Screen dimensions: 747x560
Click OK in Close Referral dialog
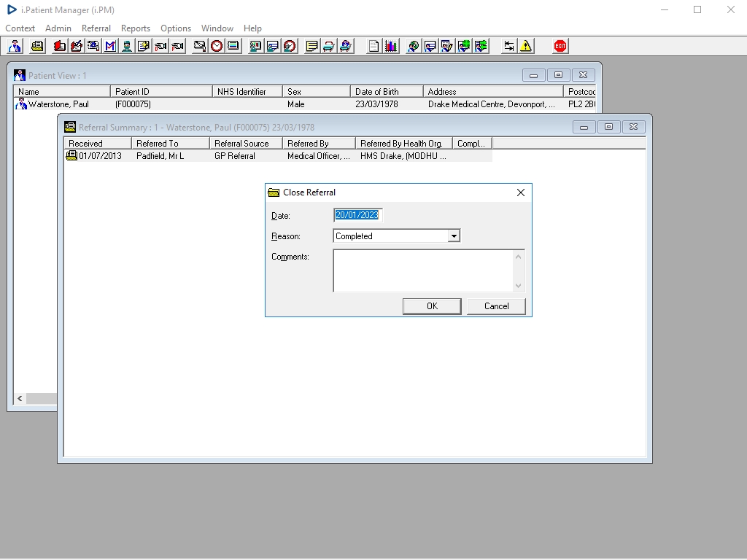click(x=432, y=306)
